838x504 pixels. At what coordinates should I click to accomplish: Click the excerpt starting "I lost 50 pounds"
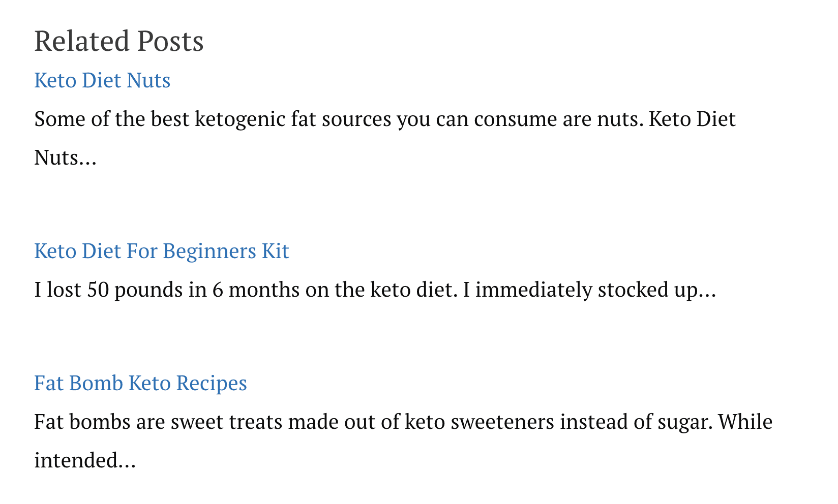(x=375, y=290)
